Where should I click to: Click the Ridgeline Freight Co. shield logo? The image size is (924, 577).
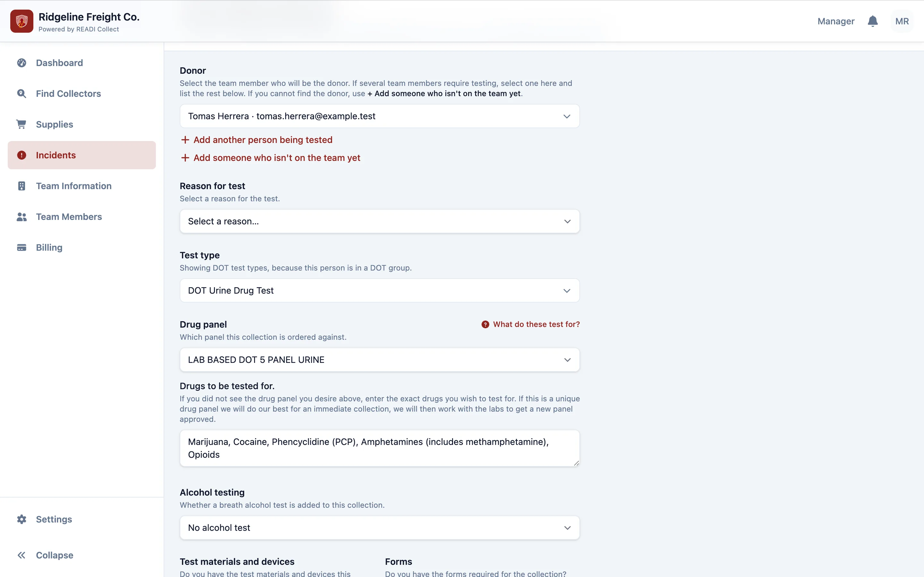pos(22,21)
